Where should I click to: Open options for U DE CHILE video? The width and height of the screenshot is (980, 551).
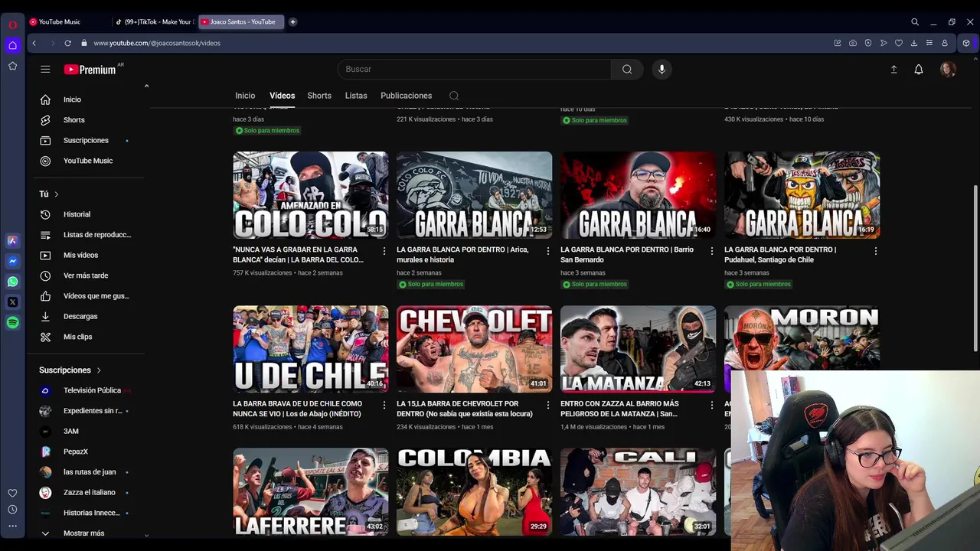(384, 405)
